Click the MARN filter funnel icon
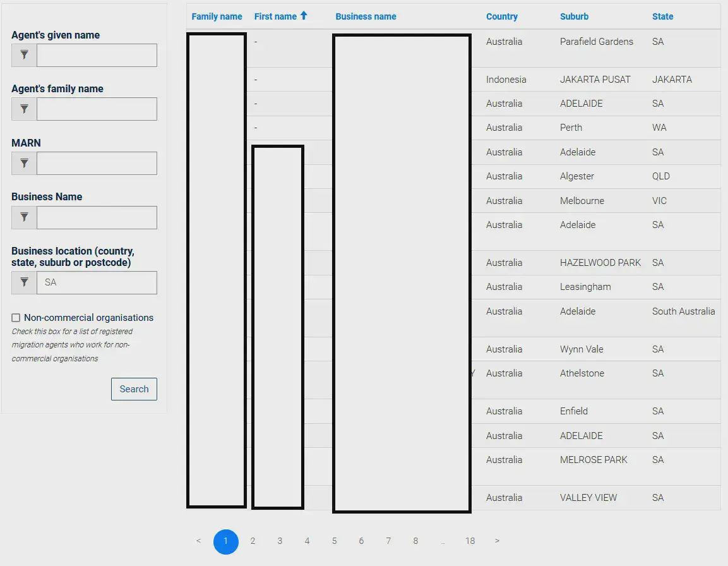Viewport: 728px width, 566px height. click(24, 164)
